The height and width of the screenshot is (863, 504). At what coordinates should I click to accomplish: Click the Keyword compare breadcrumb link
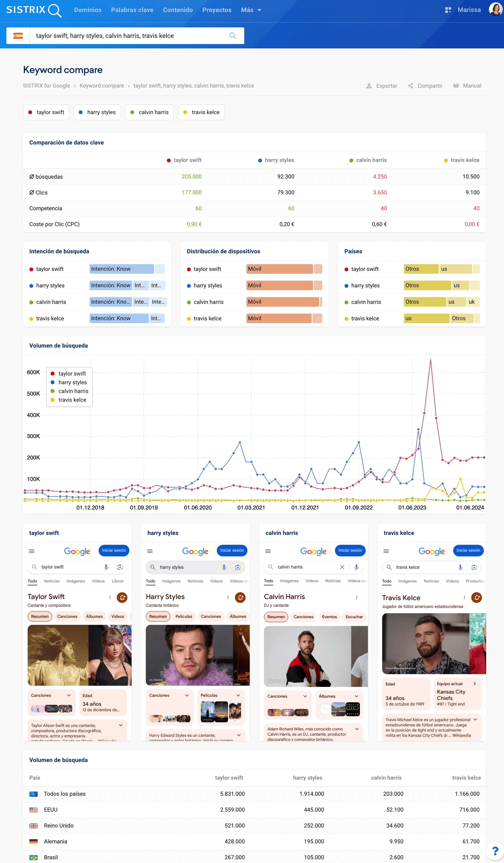pos(102,86)
